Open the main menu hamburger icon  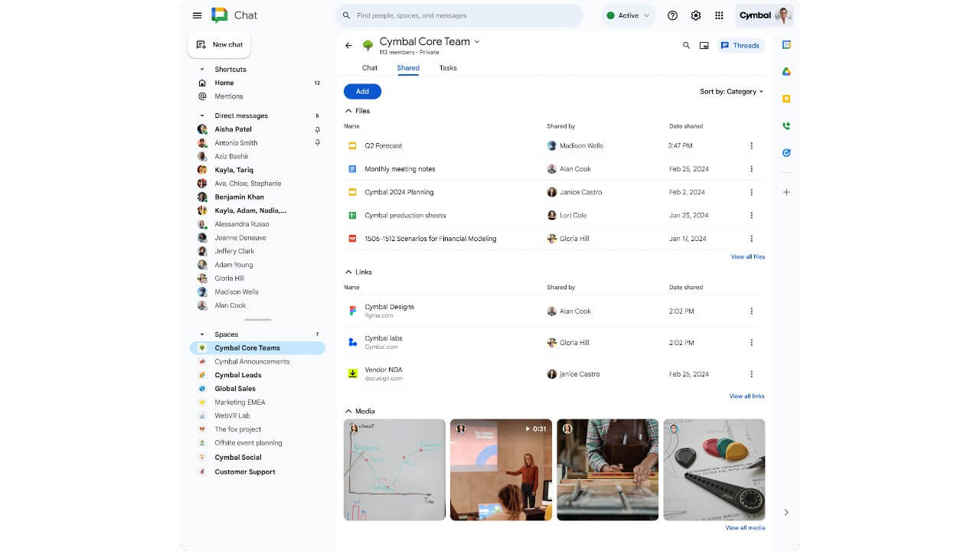click(x=197, y=15)
